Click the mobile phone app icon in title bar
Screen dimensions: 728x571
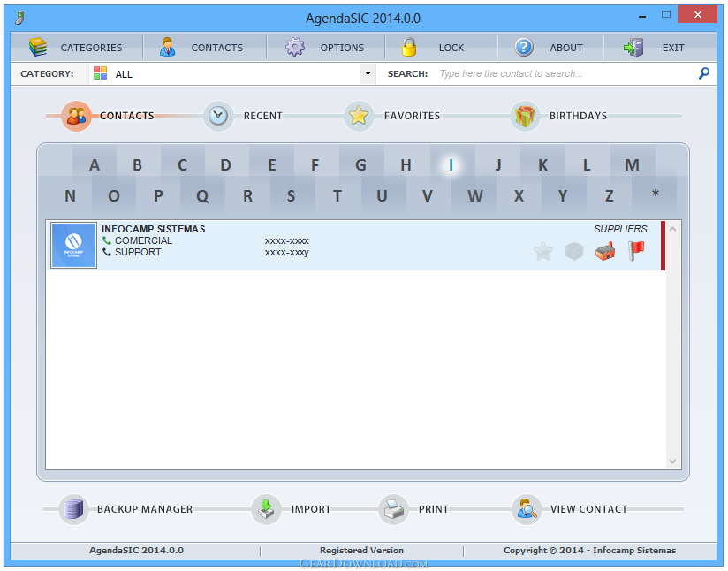point(19,18)
